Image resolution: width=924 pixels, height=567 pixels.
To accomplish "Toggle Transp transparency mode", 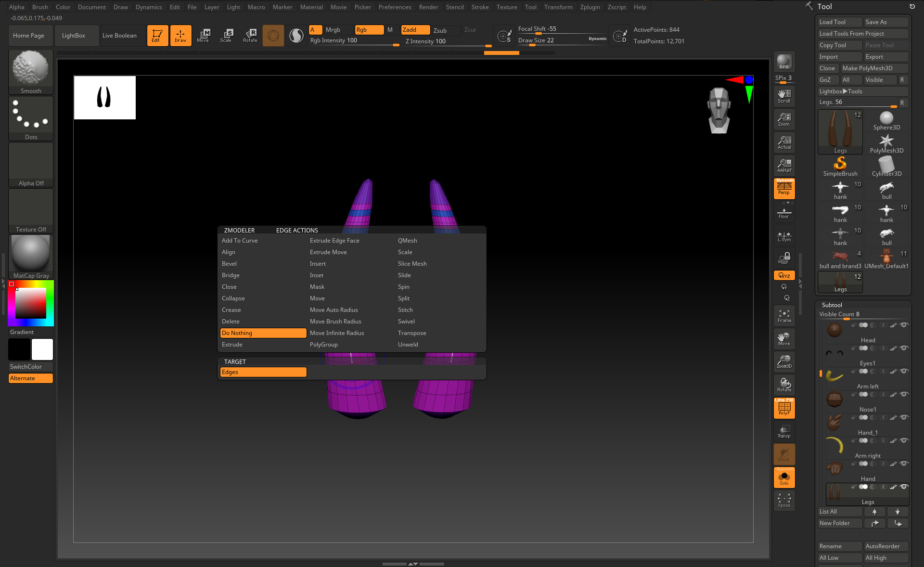I will coord(784,431).
